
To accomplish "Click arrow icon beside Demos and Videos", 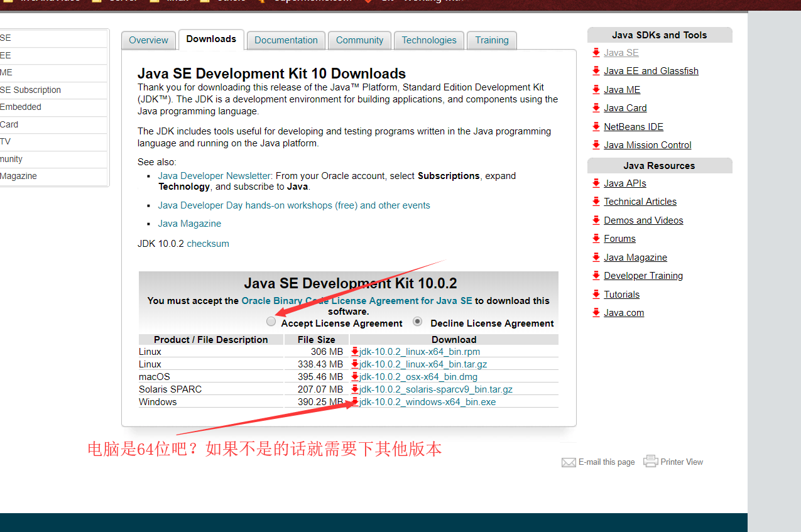I will click(x=596, y=220).
